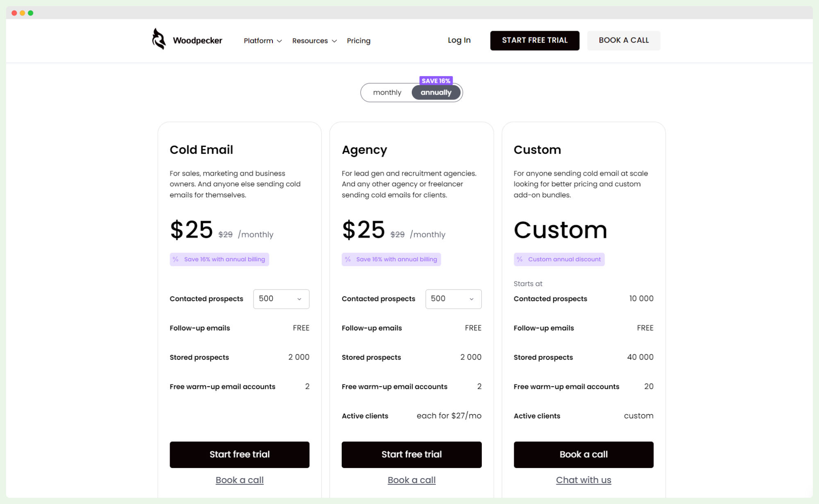Click the percent icon on Cold Email savings badge
Viewport: 819px width, 504px height.
point(176,259)
